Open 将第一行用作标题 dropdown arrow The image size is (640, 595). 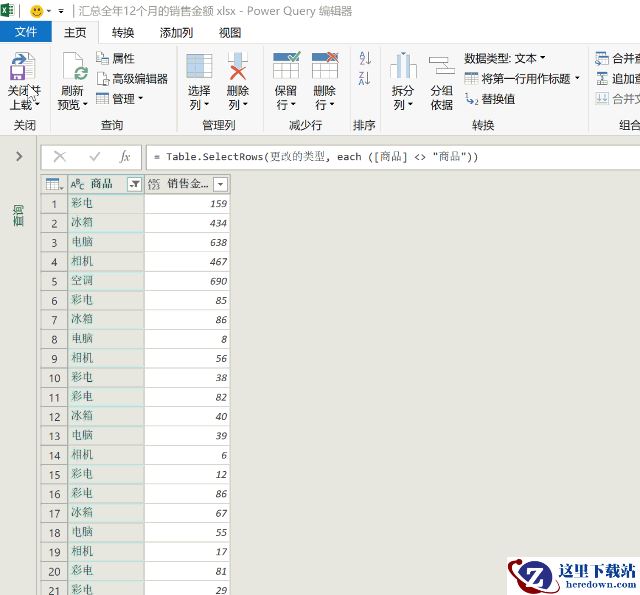pos(577,78)
